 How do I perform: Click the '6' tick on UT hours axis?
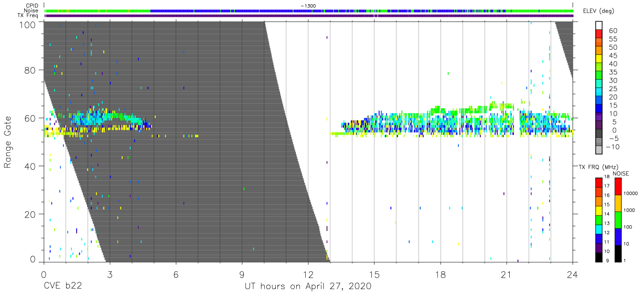pos(176,274)
